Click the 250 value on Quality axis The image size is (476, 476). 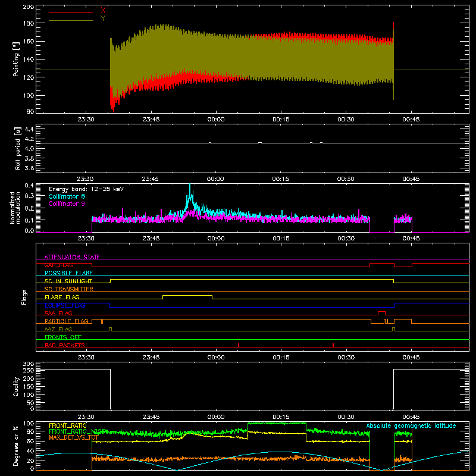29,370
